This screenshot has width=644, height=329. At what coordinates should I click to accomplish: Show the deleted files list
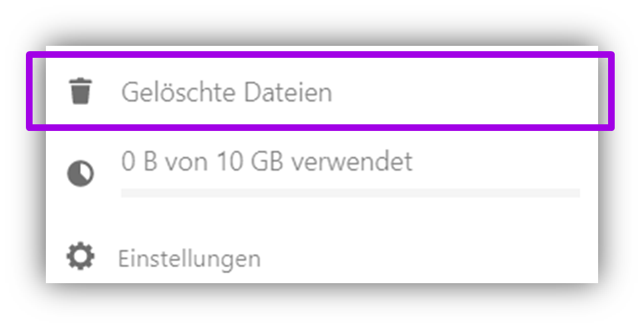226,92
